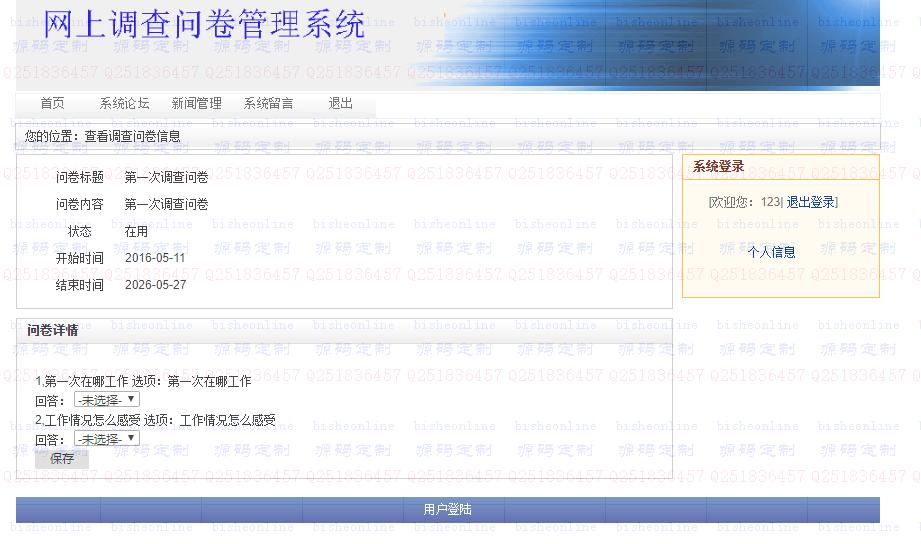Click the 网上调查问卷管理系统 header title
The height and width of the screenshot is (544, 921).
204,25
